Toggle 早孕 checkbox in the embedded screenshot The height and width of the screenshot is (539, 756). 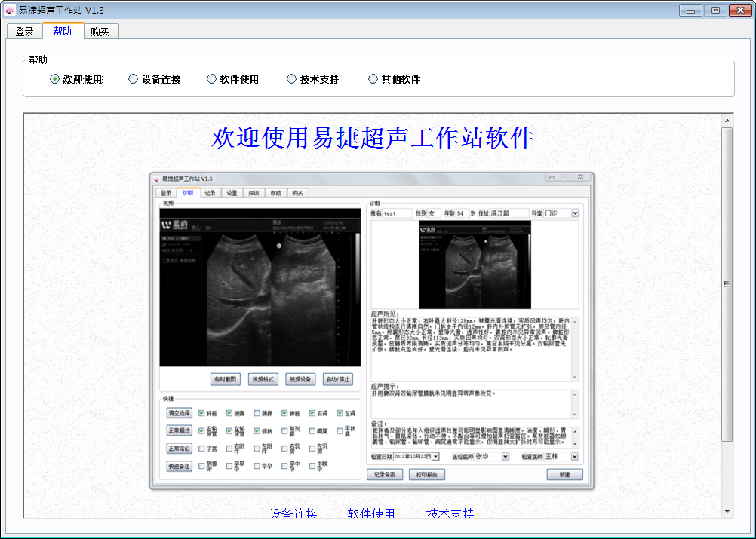pyautogui.click(x=257, y=467)
